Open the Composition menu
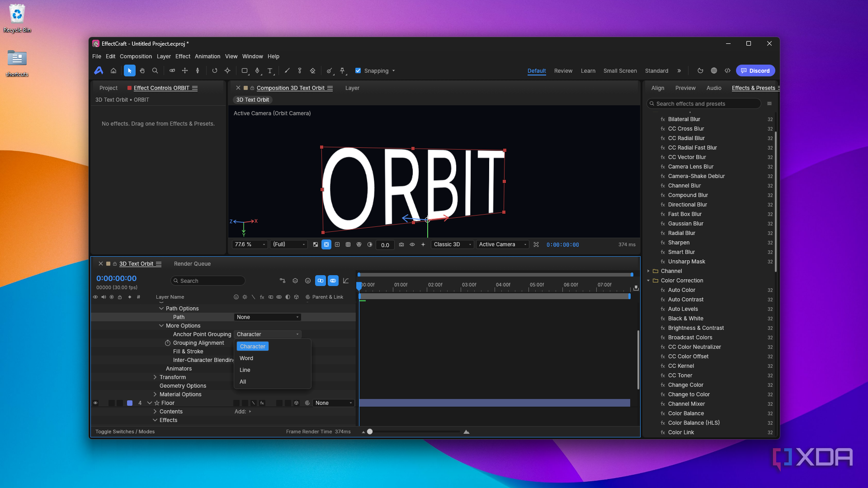 click(136, 56)
